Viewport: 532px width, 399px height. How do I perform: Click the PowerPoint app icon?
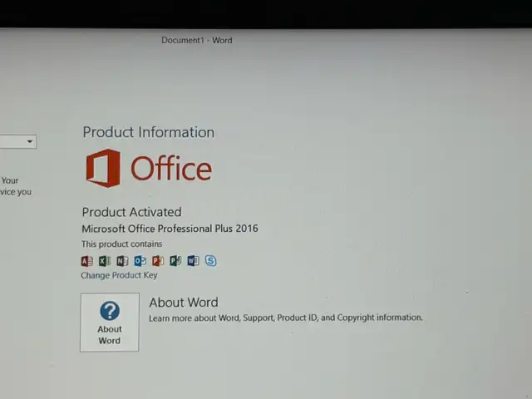[x=158, y=260]
